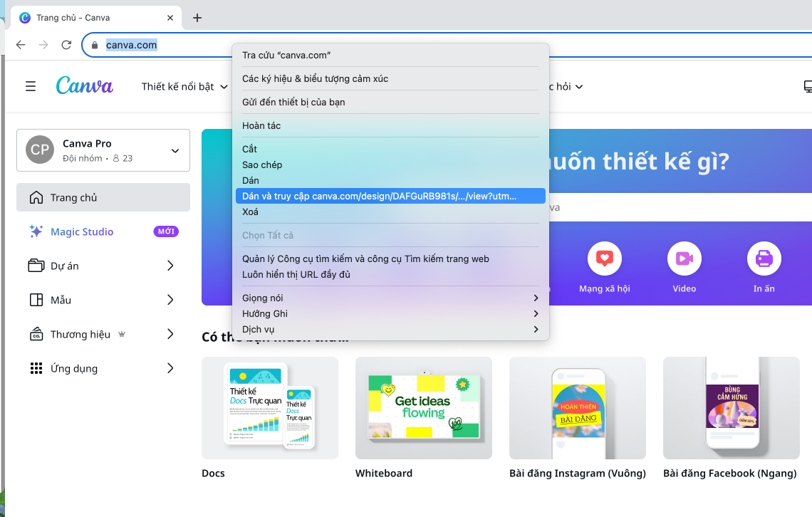
Task: Choose Gửi đến thiết bị của bạn
Action: coord(390,102)
